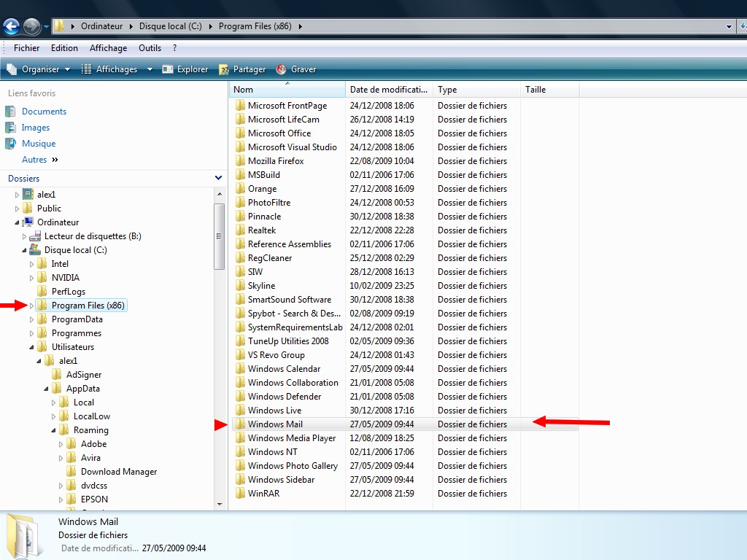This screenshot has width=747, height=560.
Task: Select the Windows Defender folder row
Action: 284,397
